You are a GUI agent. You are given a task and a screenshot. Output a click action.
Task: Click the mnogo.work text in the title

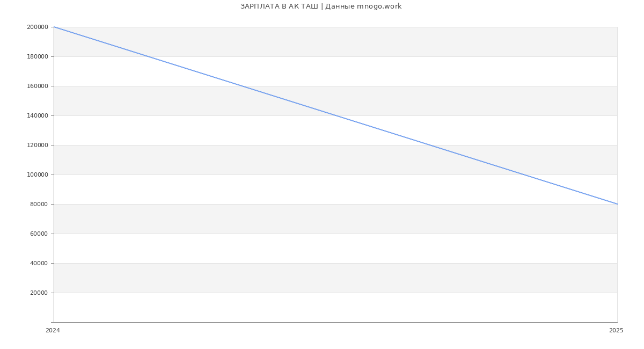click(x=379, y=6)
